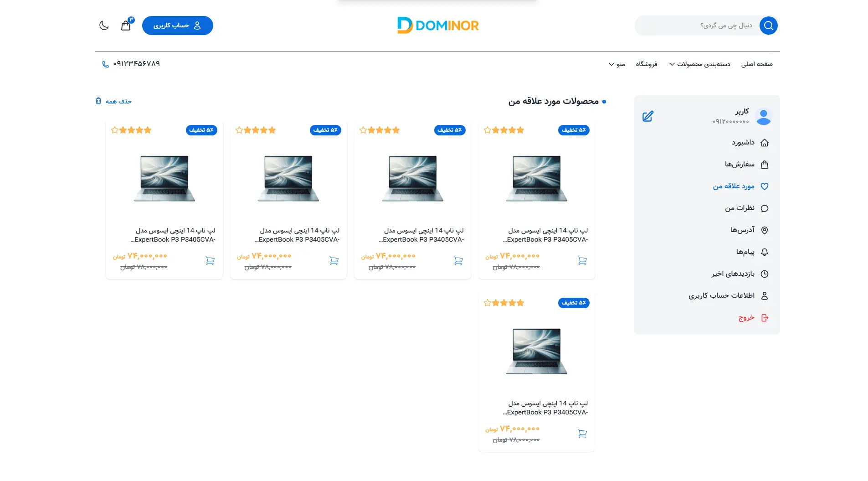Screen dimensions: 868x481
Task: Open آدرس‌ها with the location pin icon
Action: (x=765, y=230)
